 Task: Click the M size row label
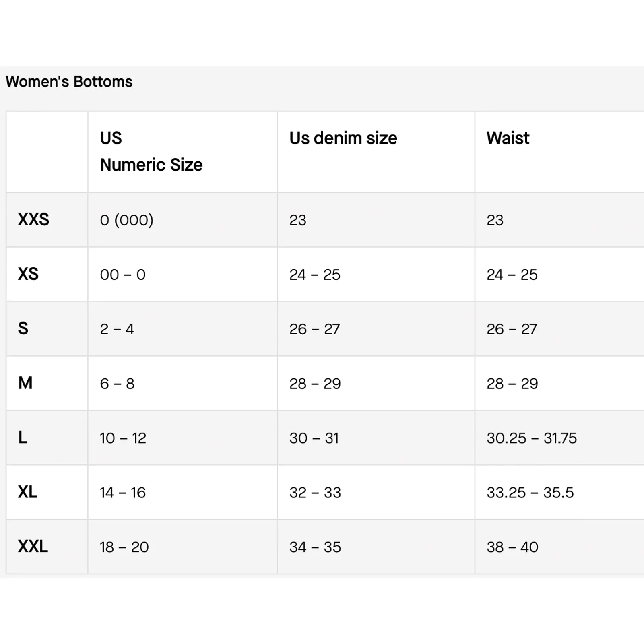(25, 383)
